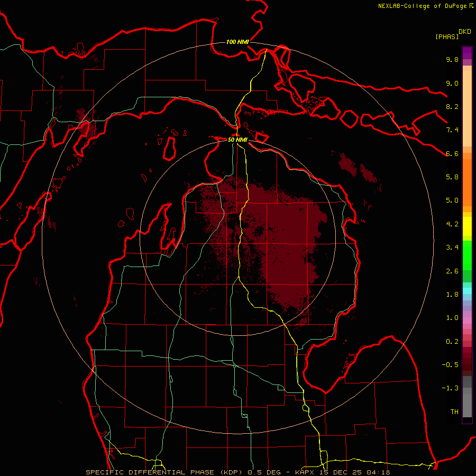The width and height of the screenshot is (476, 476).
Task: Click the gray band beside TH
Action: point(467,405)
